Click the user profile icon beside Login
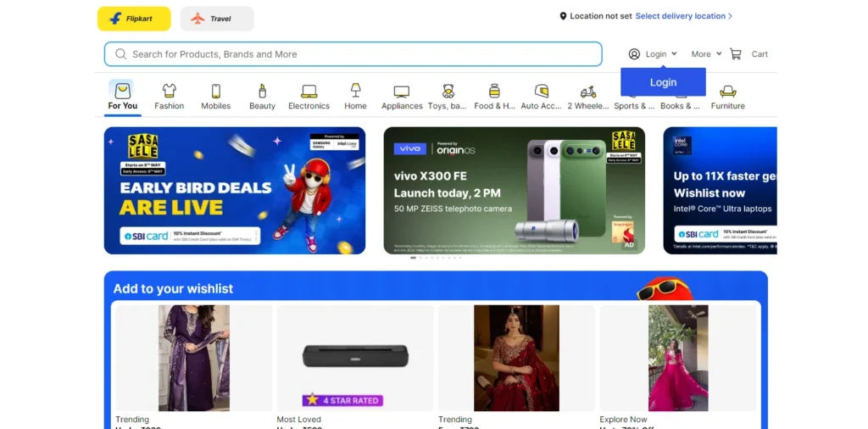Image resolution: width=868 pixels, height=429 pixels. pos(634,54)
